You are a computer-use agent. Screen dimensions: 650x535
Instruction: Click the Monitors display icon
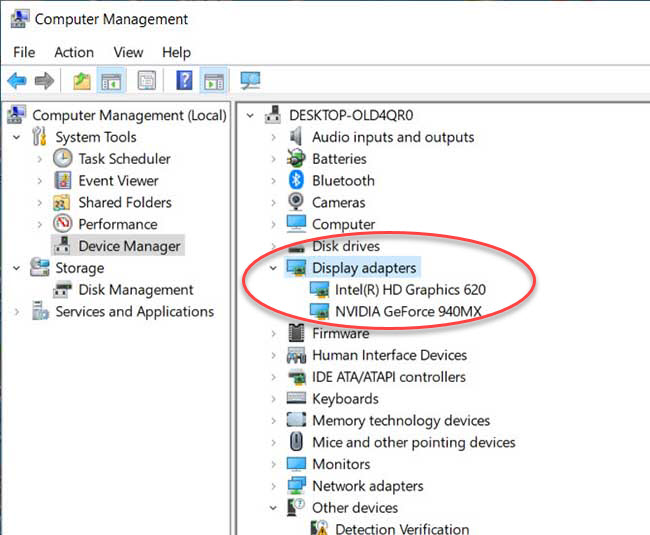296,464
